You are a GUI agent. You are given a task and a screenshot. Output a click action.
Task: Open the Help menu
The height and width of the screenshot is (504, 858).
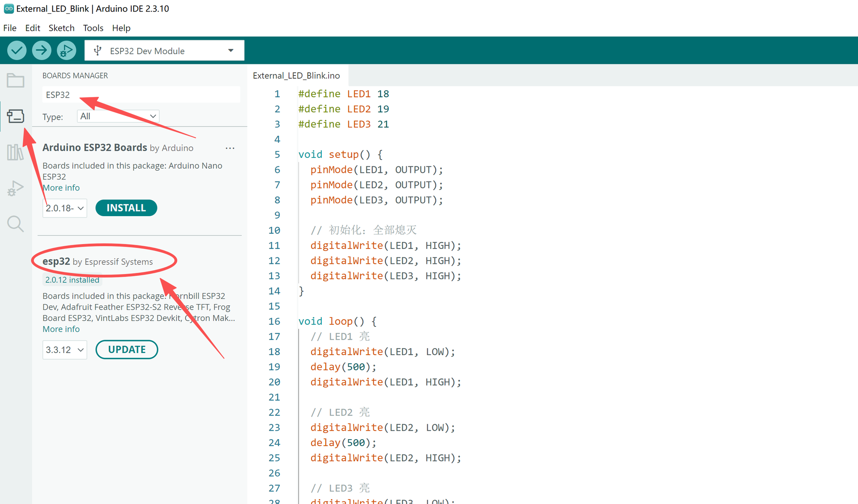tap(121, 28)
